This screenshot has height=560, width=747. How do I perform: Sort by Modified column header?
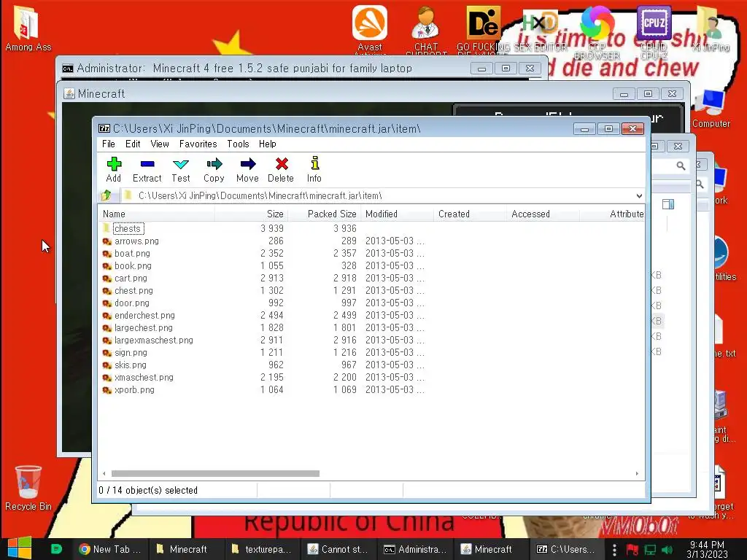(x=398, y=214)
